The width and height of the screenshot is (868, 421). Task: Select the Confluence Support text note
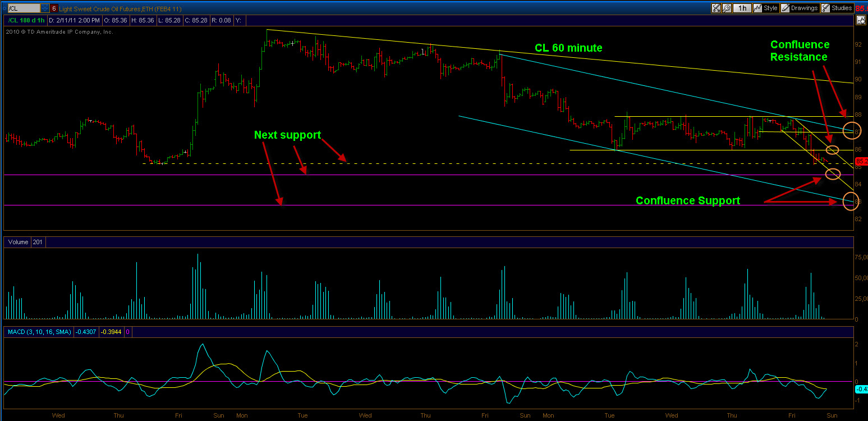coord(688,200)
